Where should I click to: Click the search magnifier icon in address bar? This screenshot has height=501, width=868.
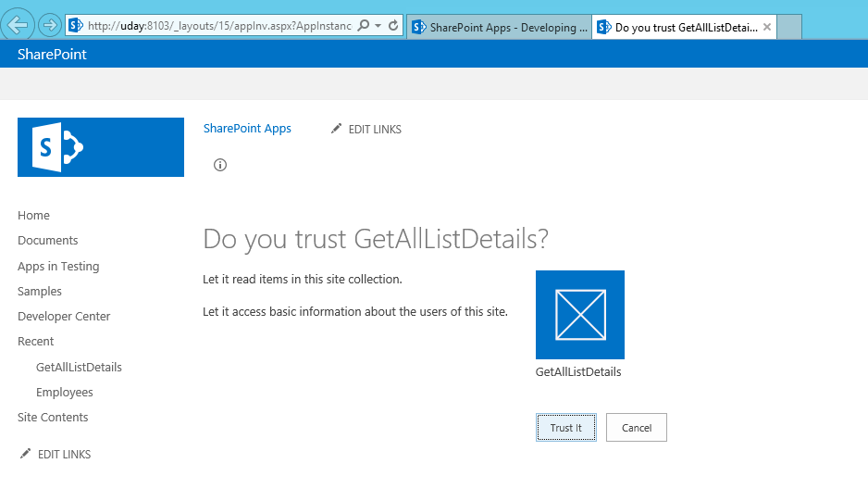coord(363,26)
